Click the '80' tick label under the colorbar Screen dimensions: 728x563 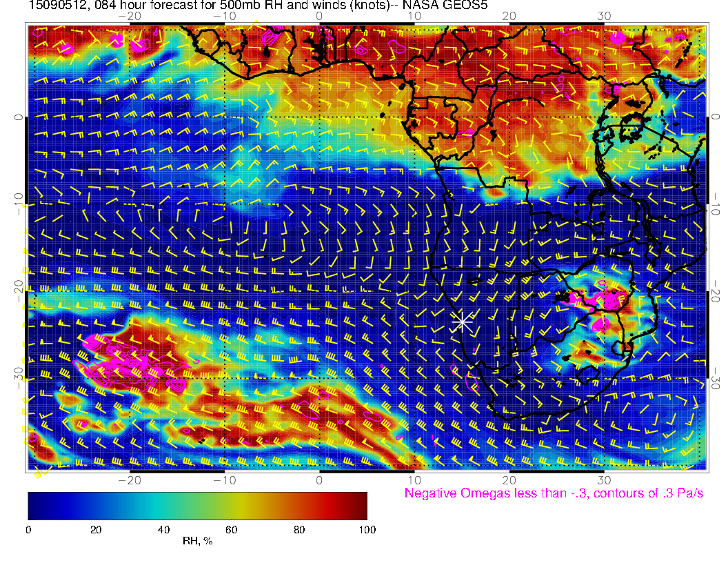pyautogui.click(x=299, y=530)
